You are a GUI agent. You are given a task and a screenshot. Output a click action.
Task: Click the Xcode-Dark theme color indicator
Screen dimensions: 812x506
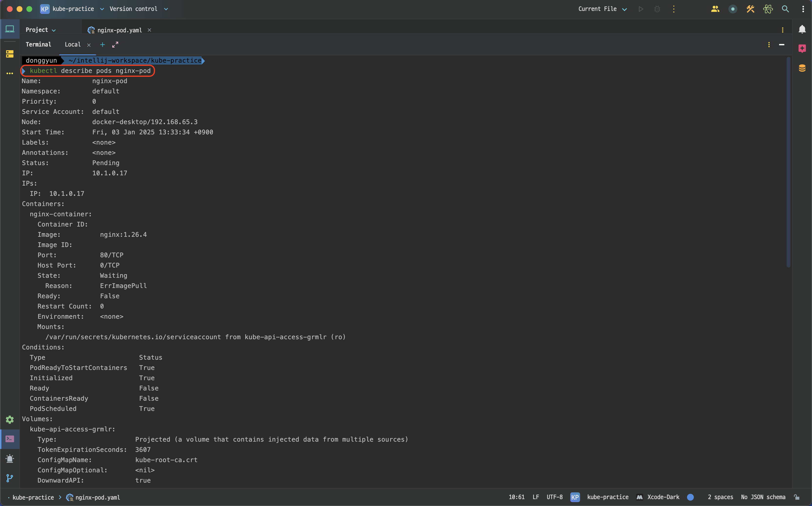coord(690,497)
